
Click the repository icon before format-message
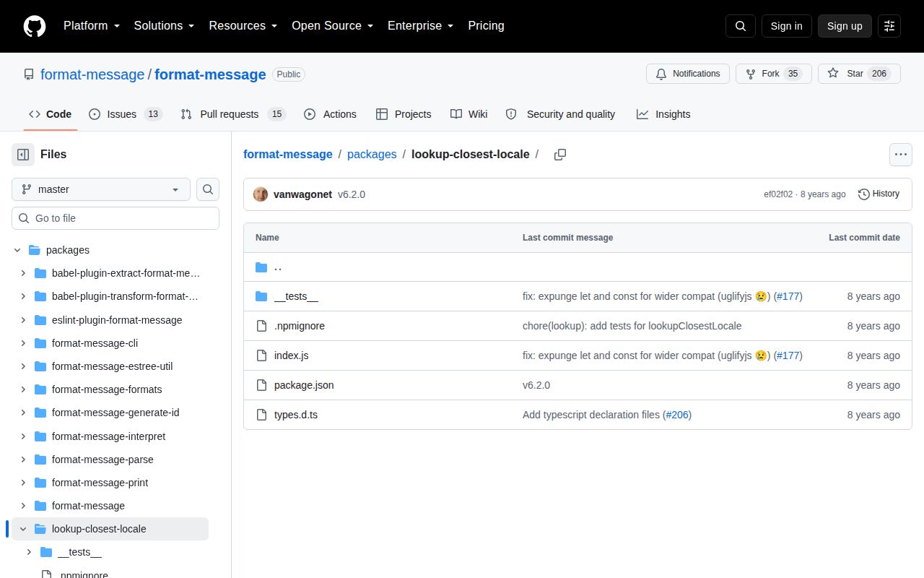[29, 74]
